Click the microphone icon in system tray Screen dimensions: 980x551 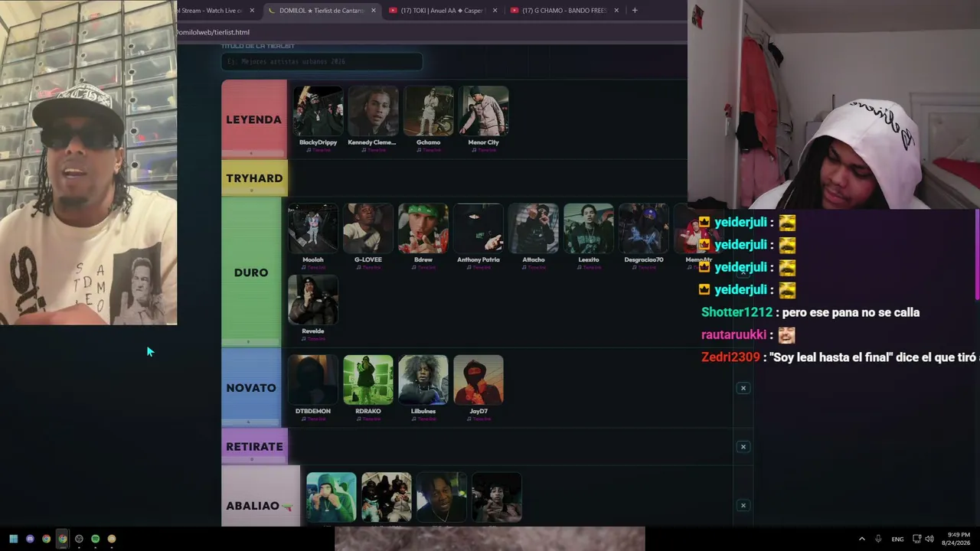[x=878, y=539]
